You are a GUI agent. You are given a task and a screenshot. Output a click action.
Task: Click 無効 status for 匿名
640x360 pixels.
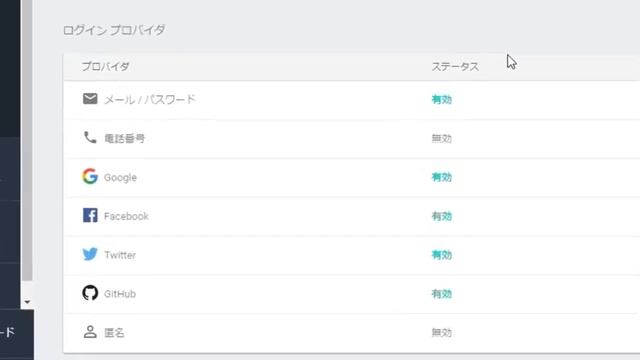tap(442, 333)
